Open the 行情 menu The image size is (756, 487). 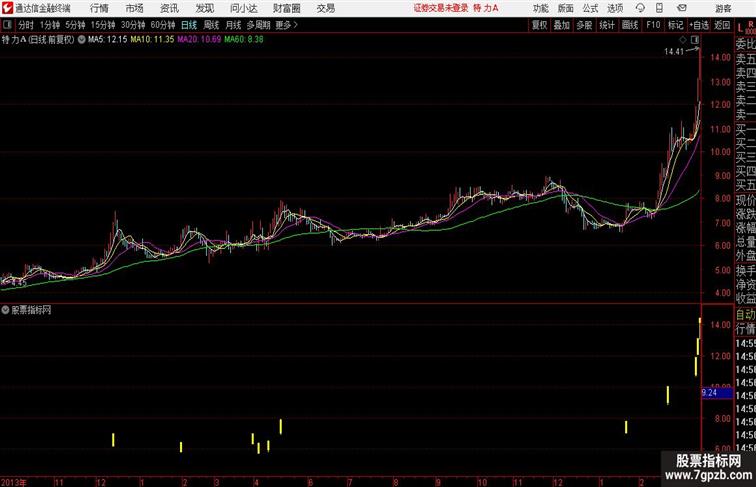point(99,8)
